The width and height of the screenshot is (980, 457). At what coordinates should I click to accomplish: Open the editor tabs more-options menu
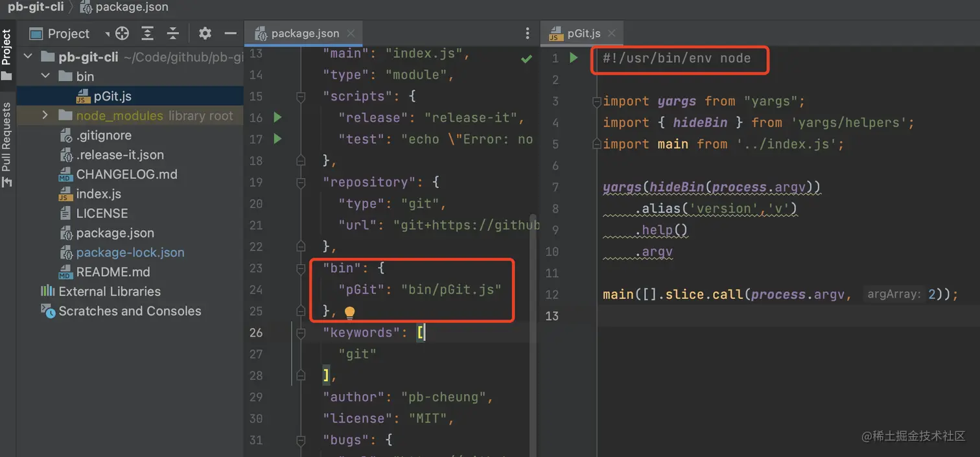[x=527, y=34]
